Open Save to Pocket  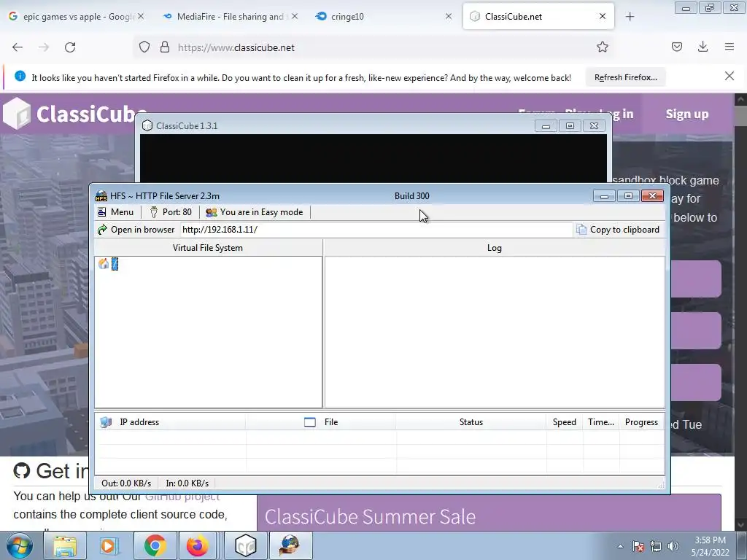pyautogui.click(x=677, y=47)
